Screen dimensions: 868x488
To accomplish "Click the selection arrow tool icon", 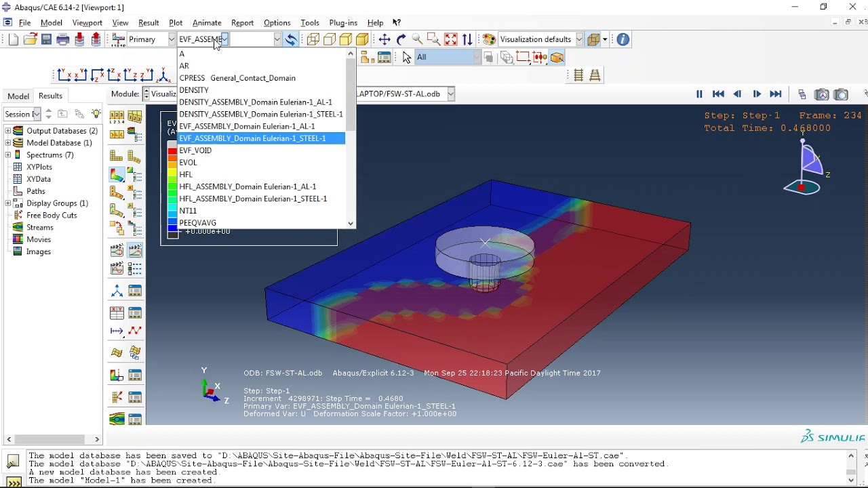I will (407, 58).
